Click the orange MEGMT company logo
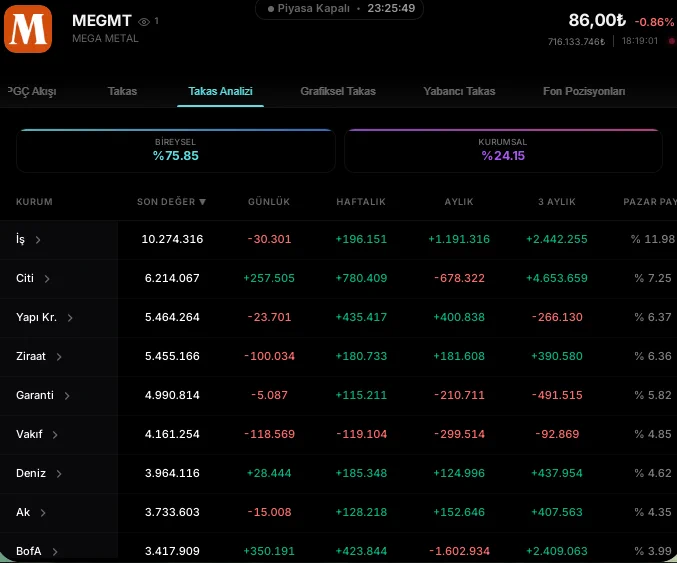The width and height of the screenshot is (677, 563). pyautogui.click(x=28, y=29)
